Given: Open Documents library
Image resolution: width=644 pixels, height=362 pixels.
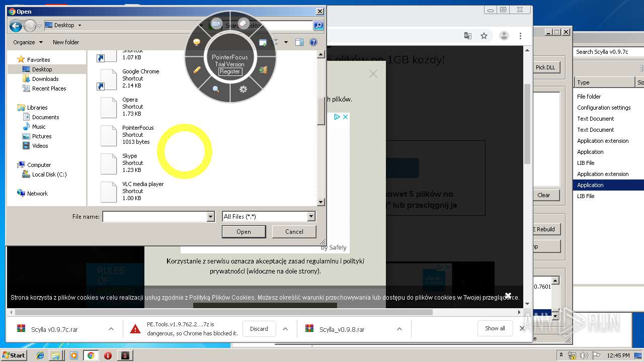Looking at the screenshot, I should (45, 117).
